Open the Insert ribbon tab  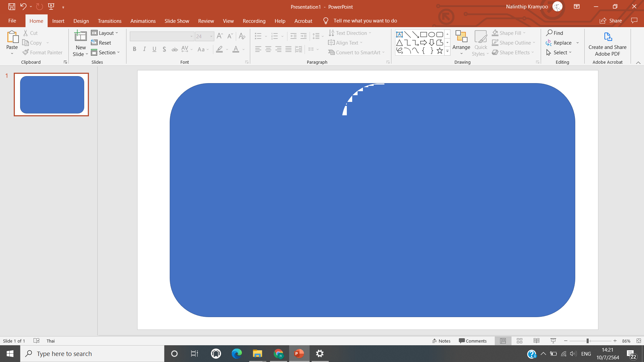[58, 21]
